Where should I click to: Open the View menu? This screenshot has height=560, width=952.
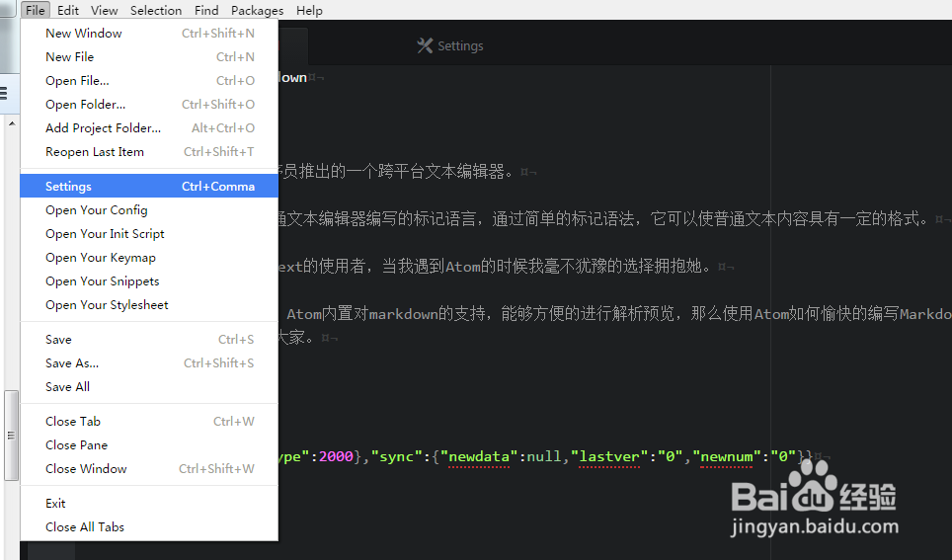pos(105,10)
